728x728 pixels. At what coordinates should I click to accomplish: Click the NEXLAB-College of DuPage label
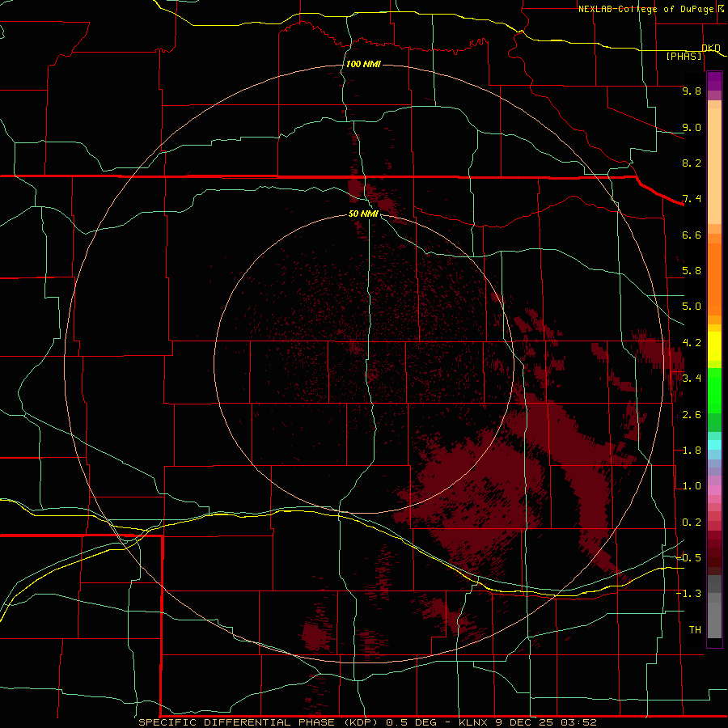(645, 9)
